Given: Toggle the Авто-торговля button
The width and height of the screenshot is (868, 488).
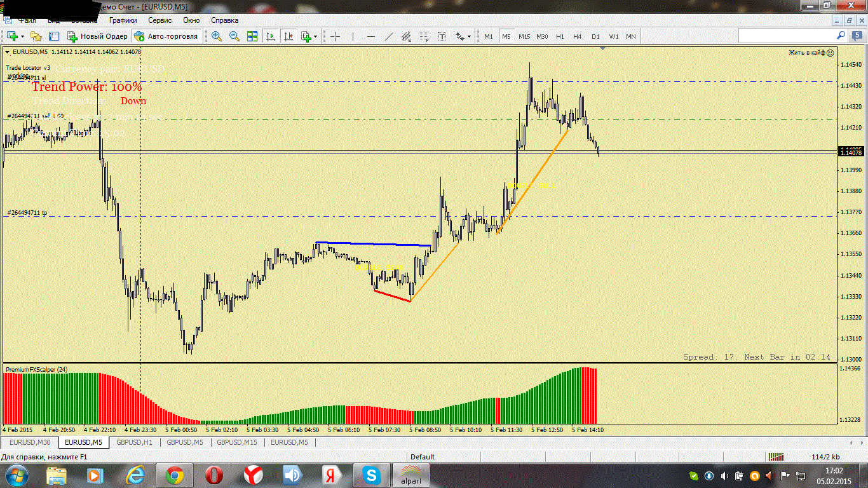Looking at the screenshot, I should point(166,36).
